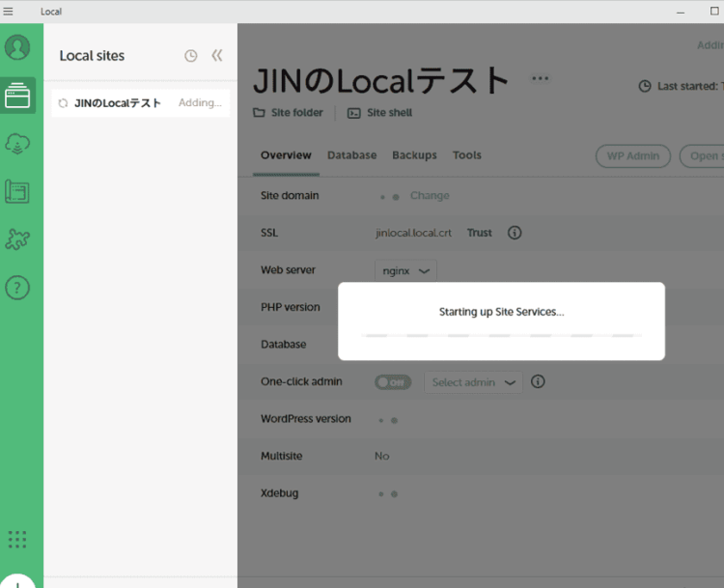Open the Select admin dropdown
The width and height of the screenshot is (724, 588).
tap(473, 382)
